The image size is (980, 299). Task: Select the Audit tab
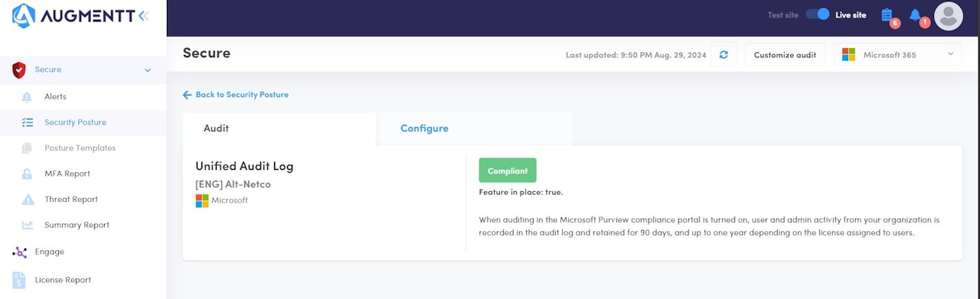(x=216, y=128)
